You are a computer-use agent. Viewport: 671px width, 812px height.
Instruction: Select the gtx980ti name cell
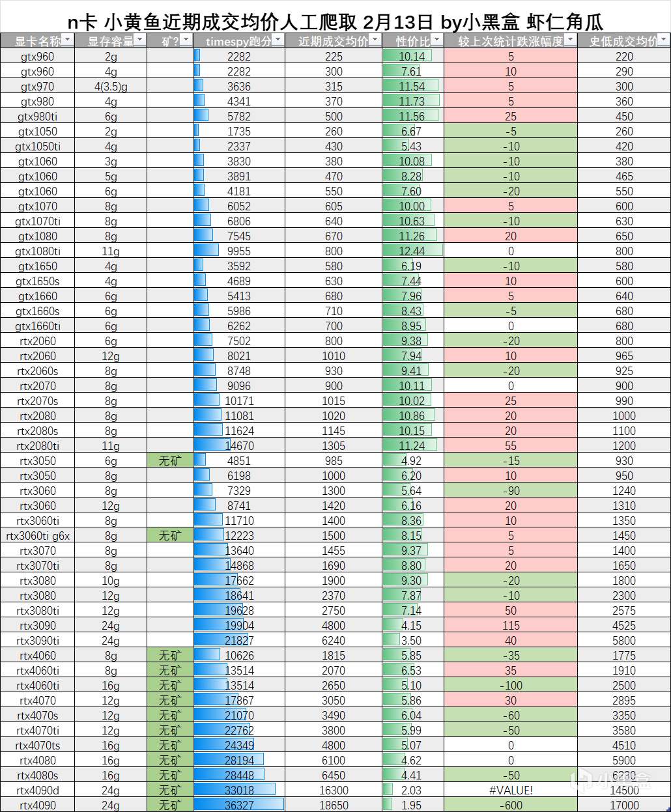pyautogui.click(x=37, y=117)
